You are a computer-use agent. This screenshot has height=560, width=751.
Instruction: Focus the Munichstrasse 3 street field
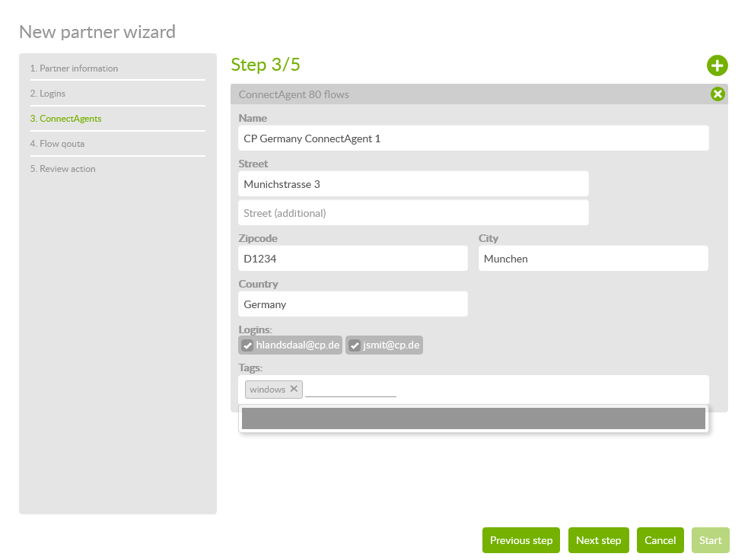[x=413, y=184]
